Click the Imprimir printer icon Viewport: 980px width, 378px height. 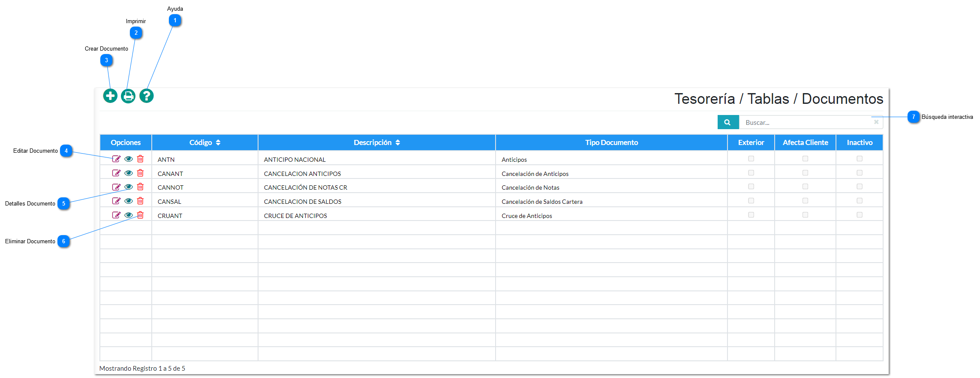[x=128, y=96]
